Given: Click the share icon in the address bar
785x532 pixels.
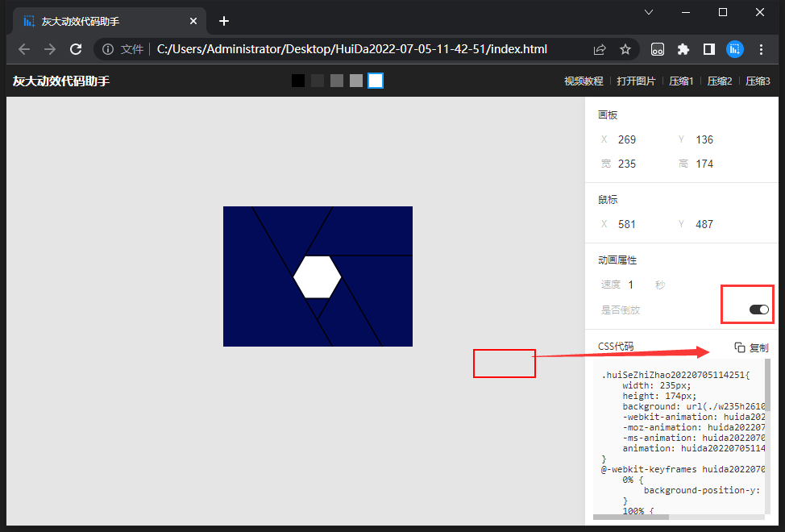Looking at the screenshot, I should point(600,49).
